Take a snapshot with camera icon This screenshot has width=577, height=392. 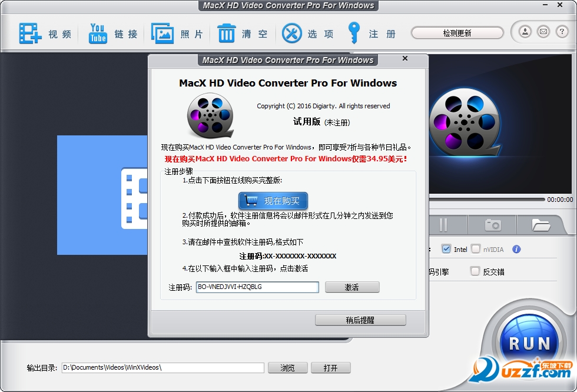[493, 225]
